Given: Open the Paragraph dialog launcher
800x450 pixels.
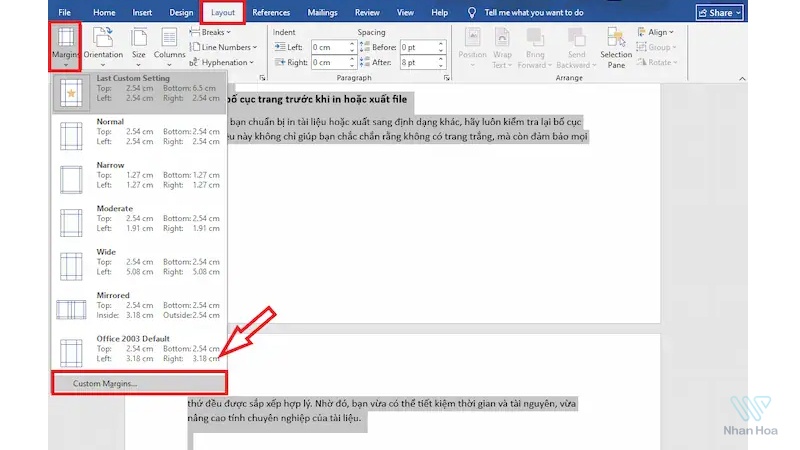Looking at the screenshot, I should tap(446, 78).
